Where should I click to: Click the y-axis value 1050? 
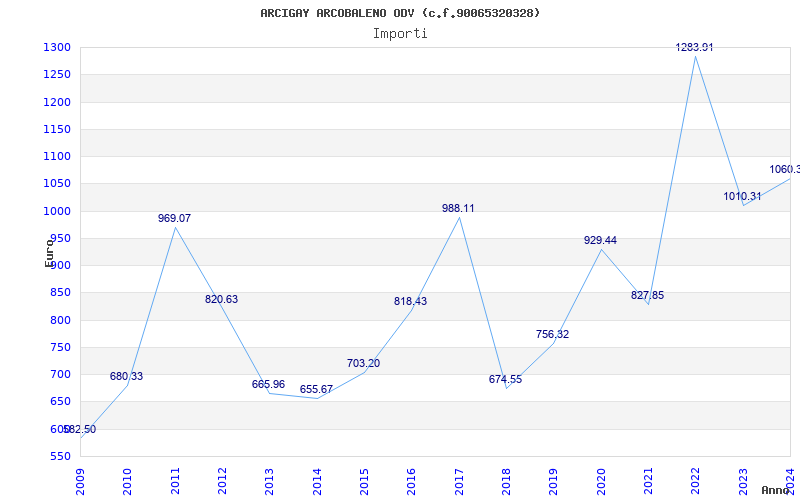[57, 184]
